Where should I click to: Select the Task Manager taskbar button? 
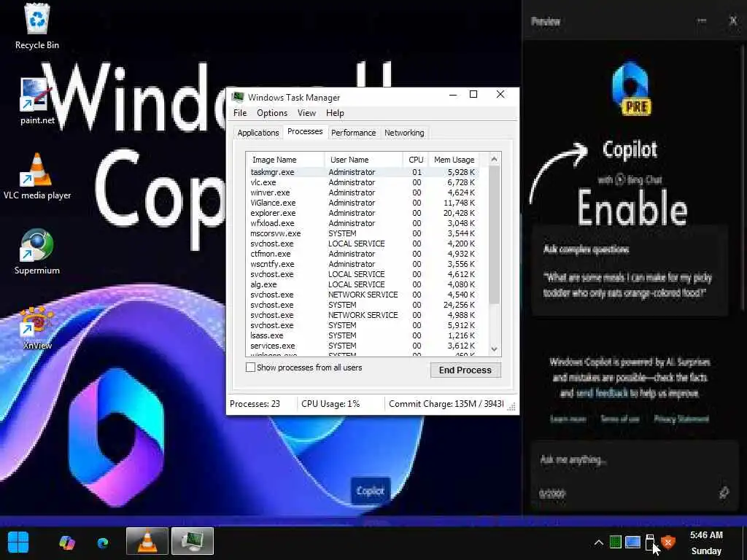tap(193, 541)
